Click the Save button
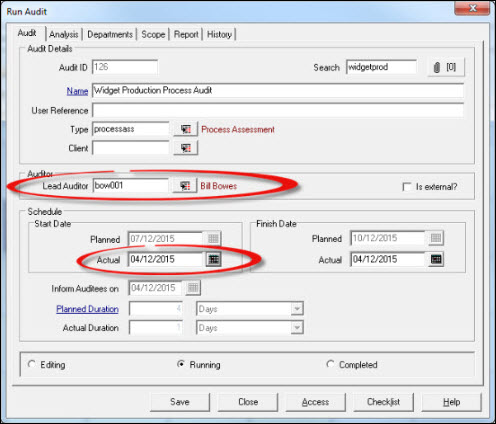Image resolution: width=496 pixels, height=424 pixels. click(180, 402)
